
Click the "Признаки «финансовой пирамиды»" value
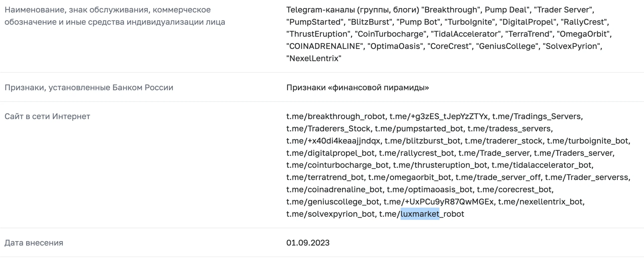click(x=357, y=87)
